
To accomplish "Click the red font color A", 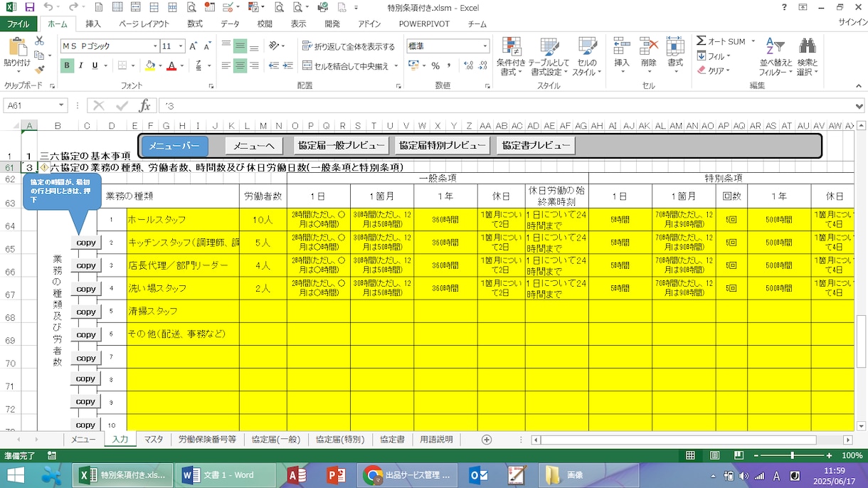I will [171, 66].
